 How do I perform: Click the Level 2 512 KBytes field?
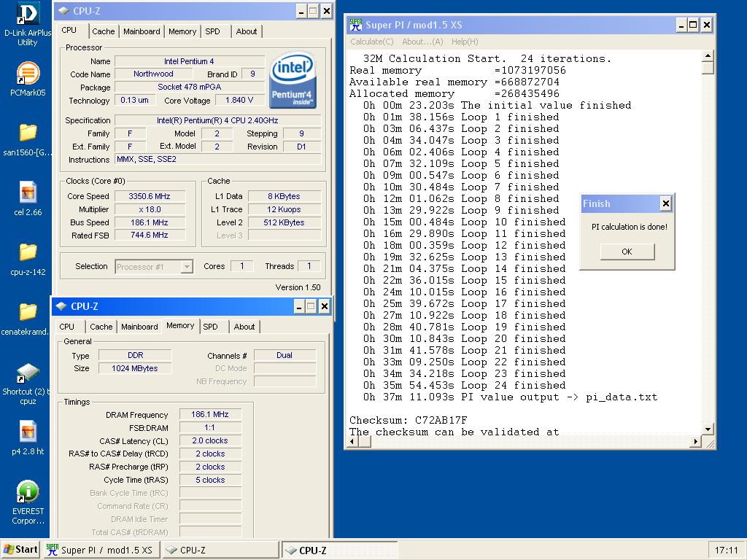pyautogui.click(x=284, y=222)
